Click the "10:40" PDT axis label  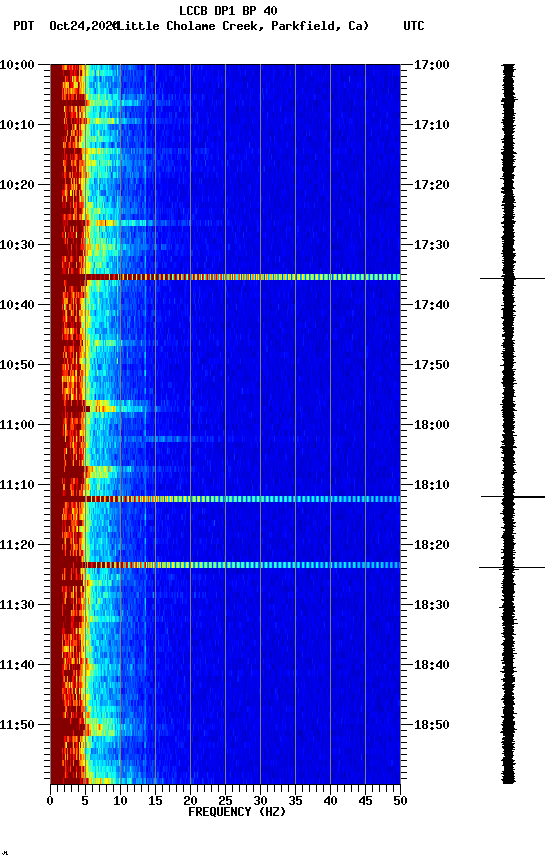(x=17, y=305)
